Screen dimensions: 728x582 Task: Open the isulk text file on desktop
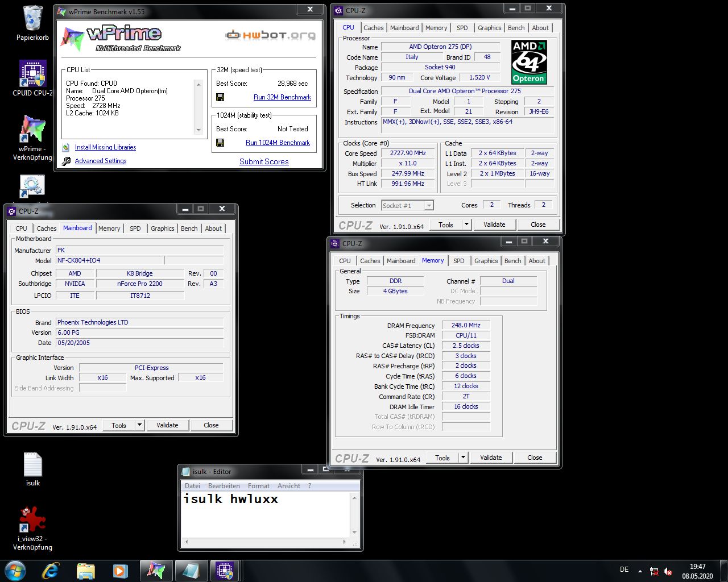33,469
